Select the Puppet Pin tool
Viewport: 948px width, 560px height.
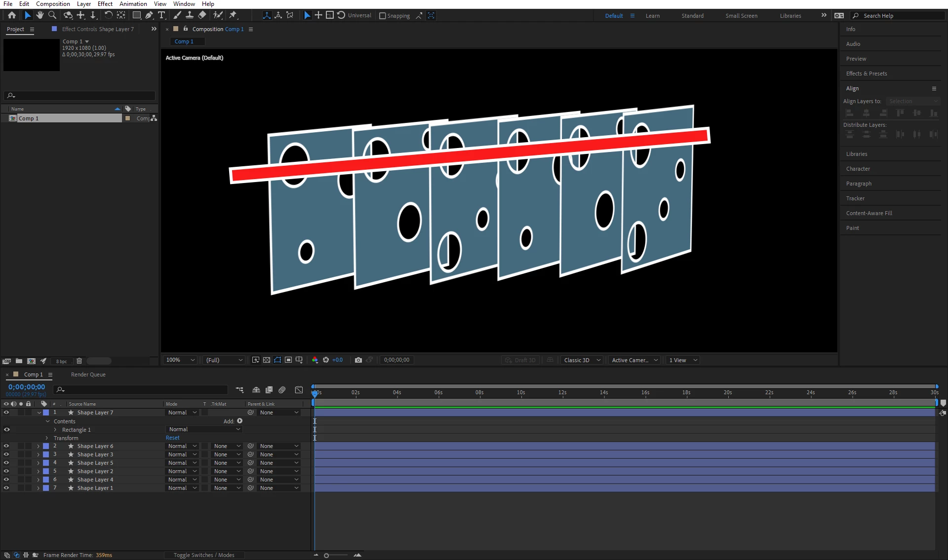[x=233, y=15]
